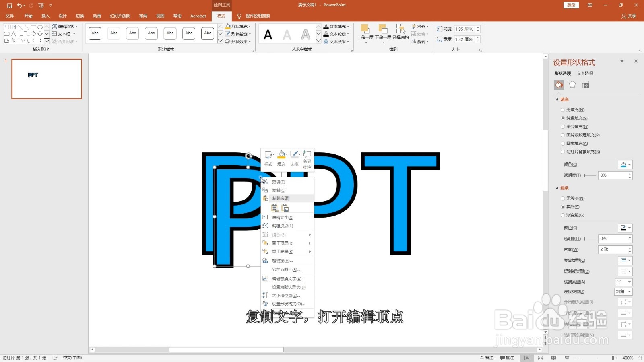Switch to the 文本选项 tab
This screenshot has height=362, width=644.
click(584, 73)
